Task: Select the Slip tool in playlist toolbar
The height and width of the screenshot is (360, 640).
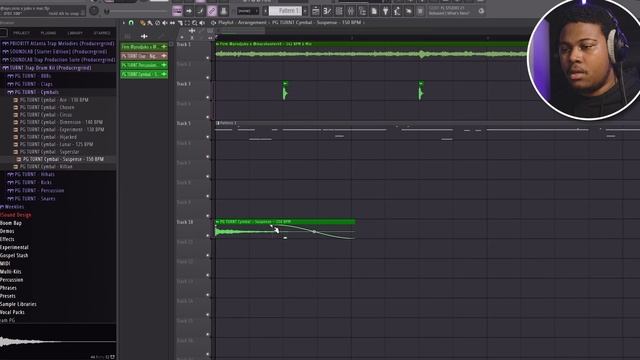Action: tap(172, 23)
